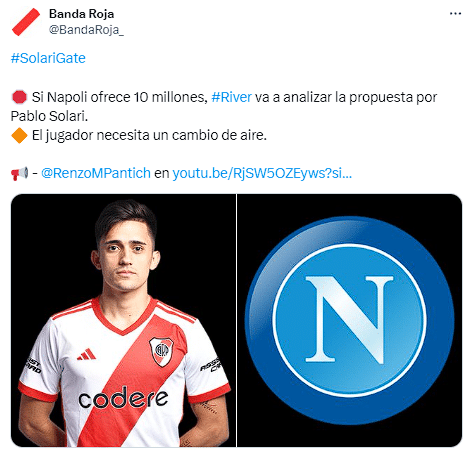Open the @BandaRoja_ handle

click(x=86, y=30)
